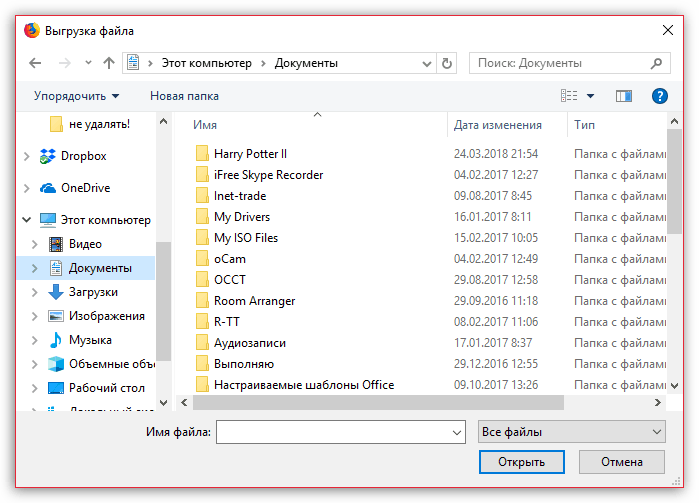Sort by the Тип column header
The height and width of the screenshot is (503, 699).
click(584, 125)
